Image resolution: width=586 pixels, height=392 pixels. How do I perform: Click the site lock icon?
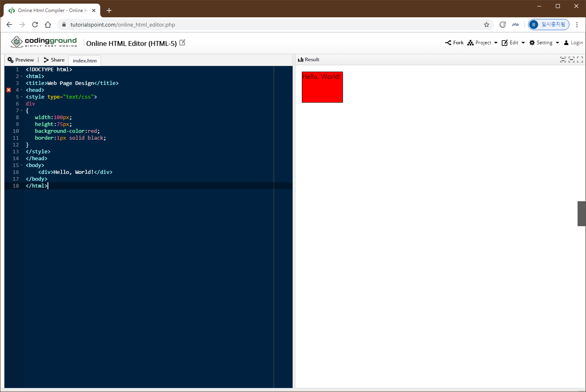[x=64, y=25]
